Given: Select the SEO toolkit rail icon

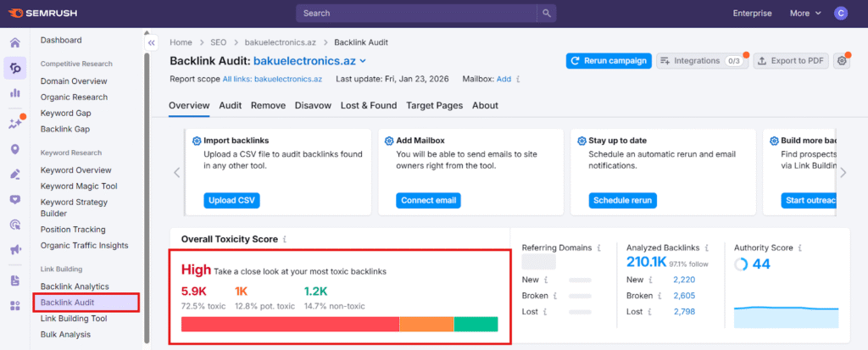Looking at the screenshot, I should click(x=15, y=68).
